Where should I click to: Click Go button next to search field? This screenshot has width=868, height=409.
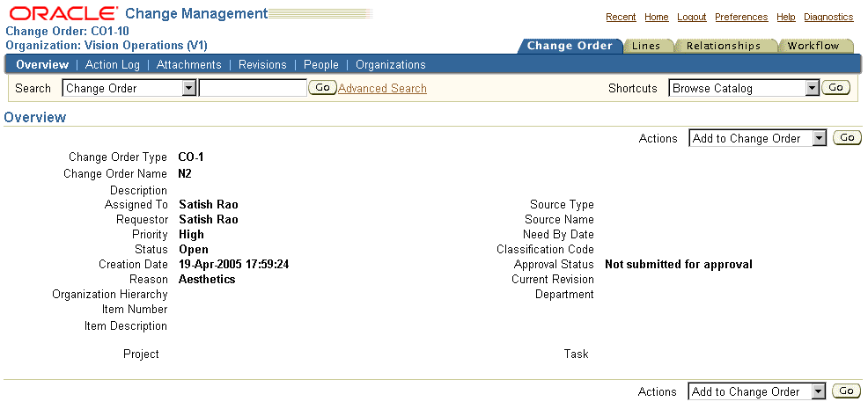[x=322, y=87]
